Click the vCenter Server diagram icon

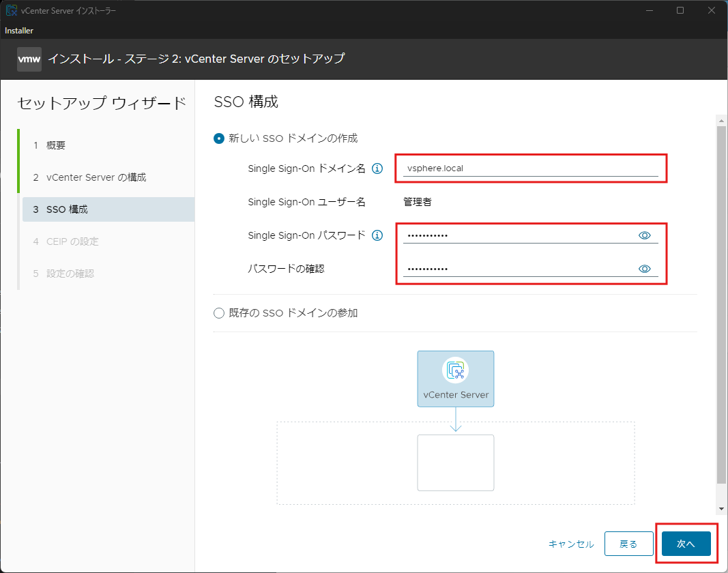[x=456, y=370]
